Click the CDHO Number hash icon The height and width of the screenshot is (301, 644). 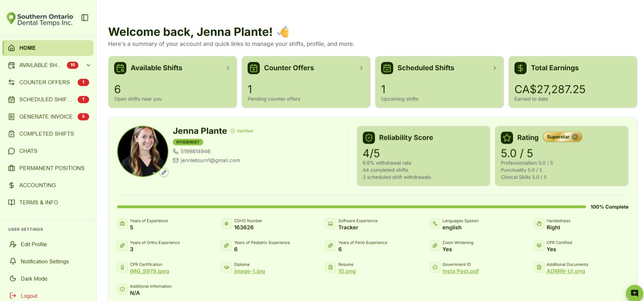click(226, 224)
